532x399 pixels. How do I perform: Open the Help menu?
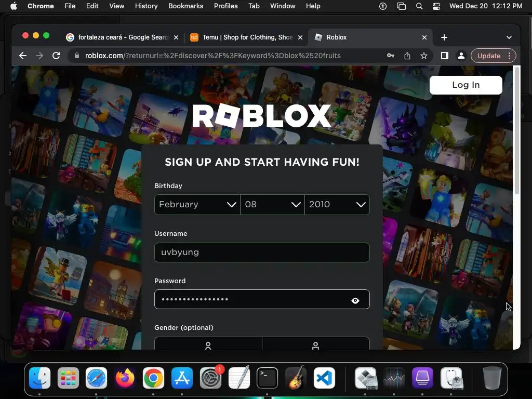[x=313, y=6]
